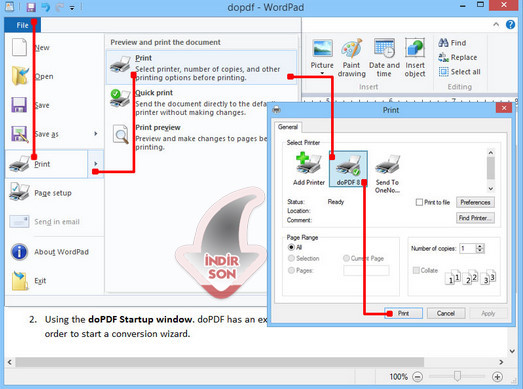
Task: Click the Number of copies field
Action: [x=468, y=248]
